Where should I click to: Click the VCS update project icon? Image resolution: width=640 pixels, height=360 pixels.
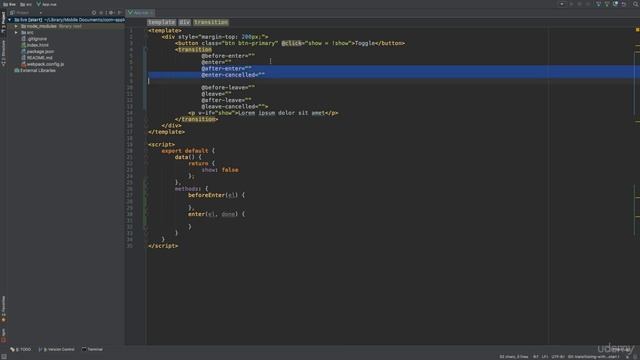[x=598, y=4]
